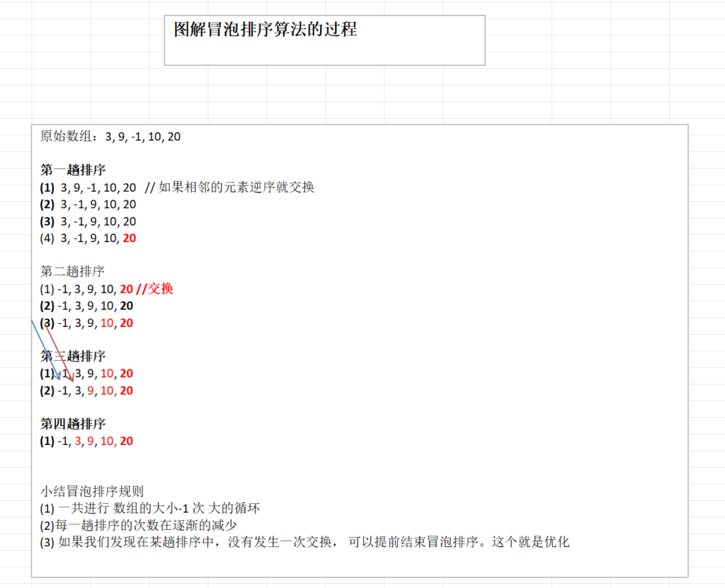This screenshot has width=725, height=588.
Task: Click the red //交换 comment
Action: tap(155, 289)
